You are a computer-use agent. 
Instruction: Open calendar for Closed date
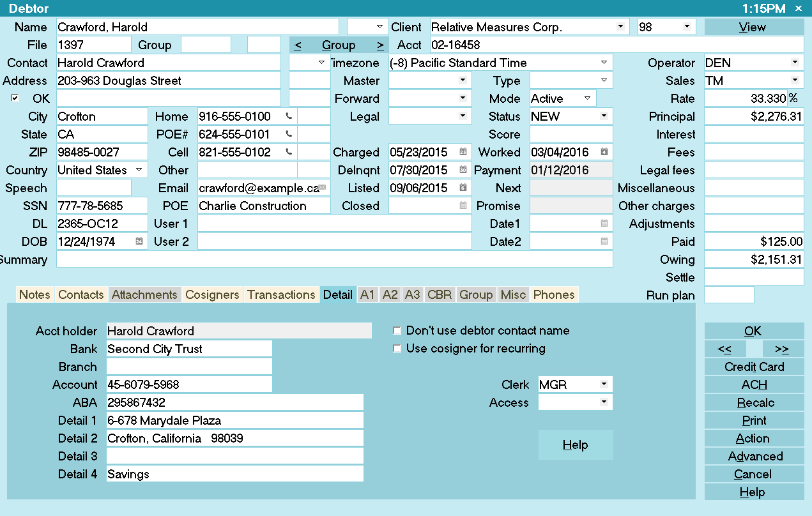[463, 206]
